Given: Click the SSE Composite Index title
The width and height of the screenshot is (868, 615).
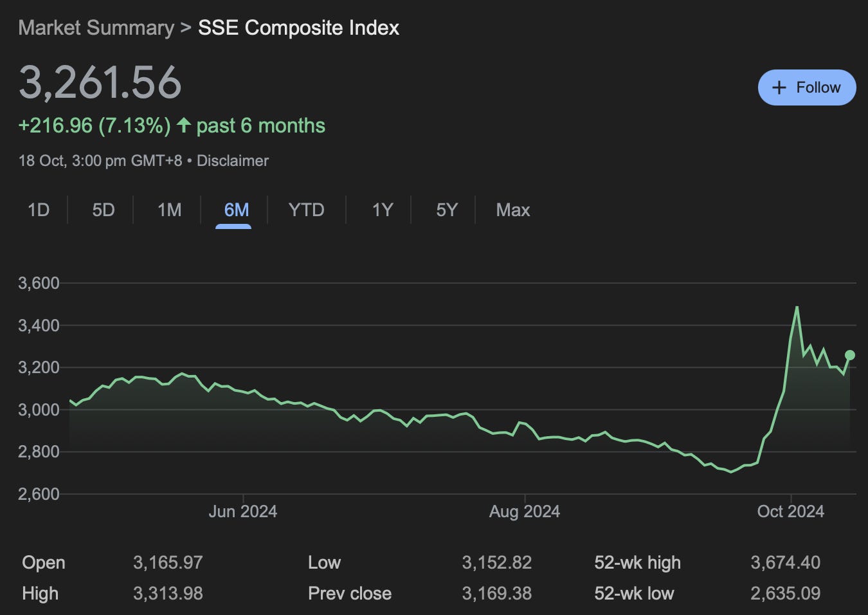Looking at the screenshot, I should [x=298, y=28].
